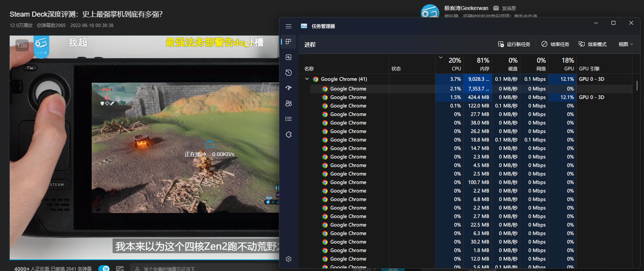Open danmaku settings icon beside the toggle

point(120,268)
